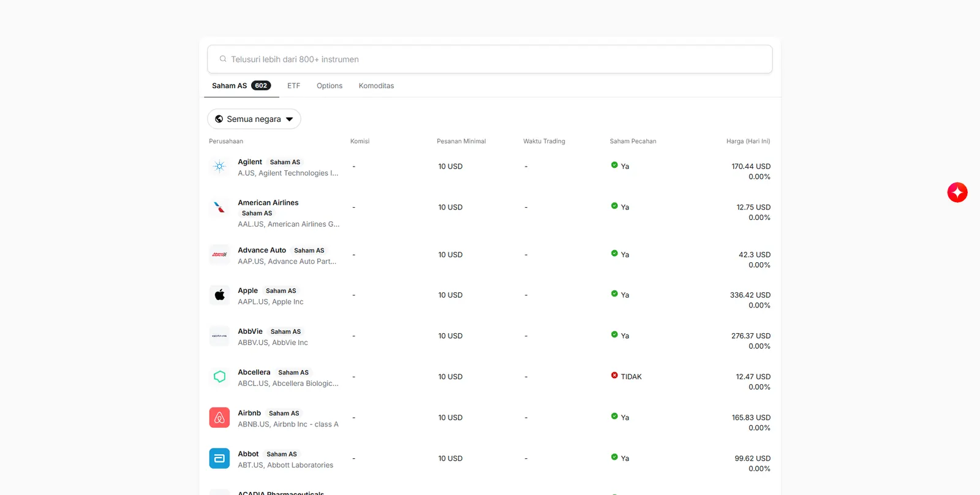Switch to the Options tab
This screenshot has width=980, height=495.
330,86
